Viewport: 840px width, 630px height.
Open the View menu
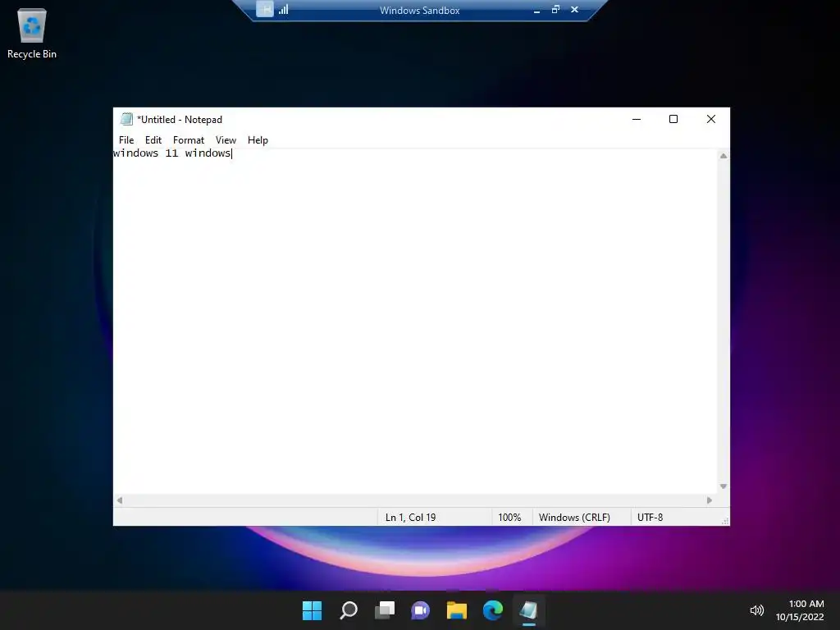[226, 139]
